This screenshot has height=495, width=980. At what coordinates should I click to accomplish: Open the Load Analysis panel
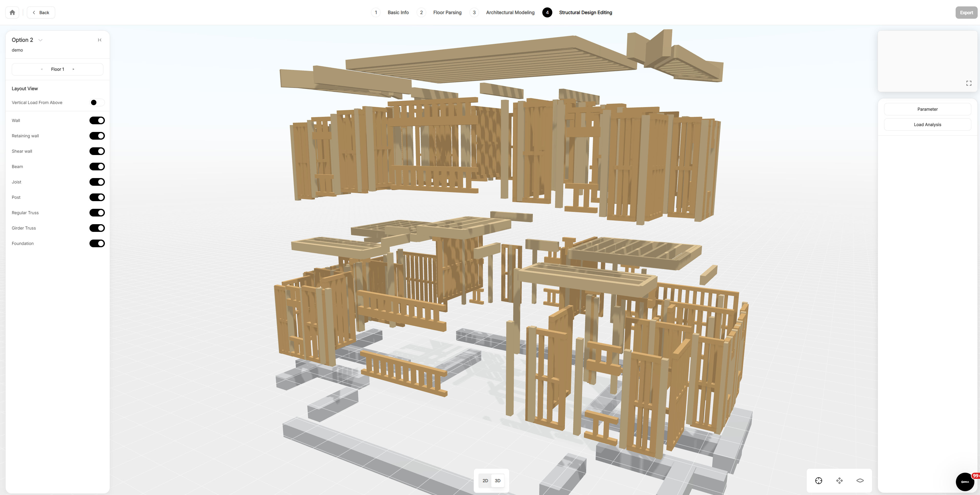927,125
